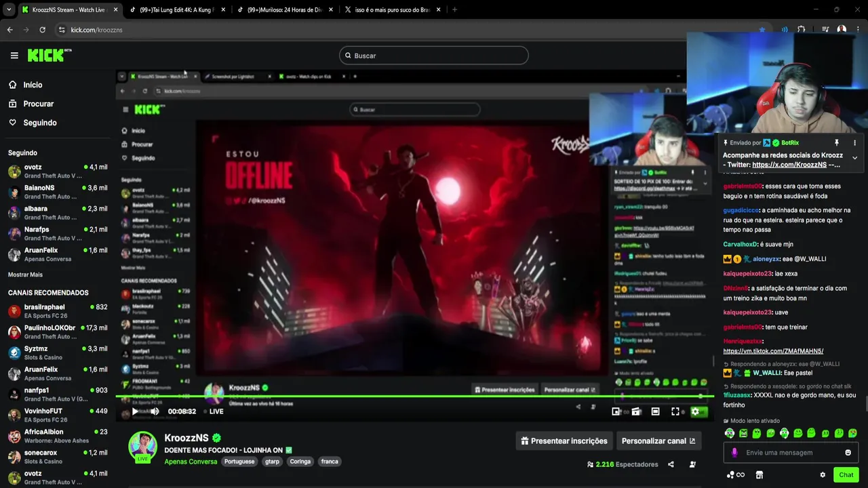The height and width of the screenshot is (488, 868).
Task: Click 'Presentear inscrições' button
Action: pyautogui.click(x=564, y=441)
